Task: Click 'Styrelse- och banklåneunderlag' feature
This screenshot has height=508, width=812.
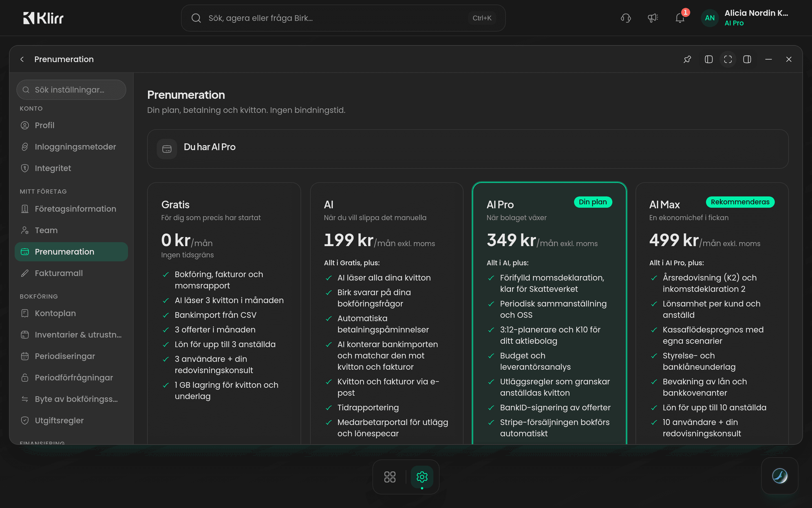Action: click(699, 361)
